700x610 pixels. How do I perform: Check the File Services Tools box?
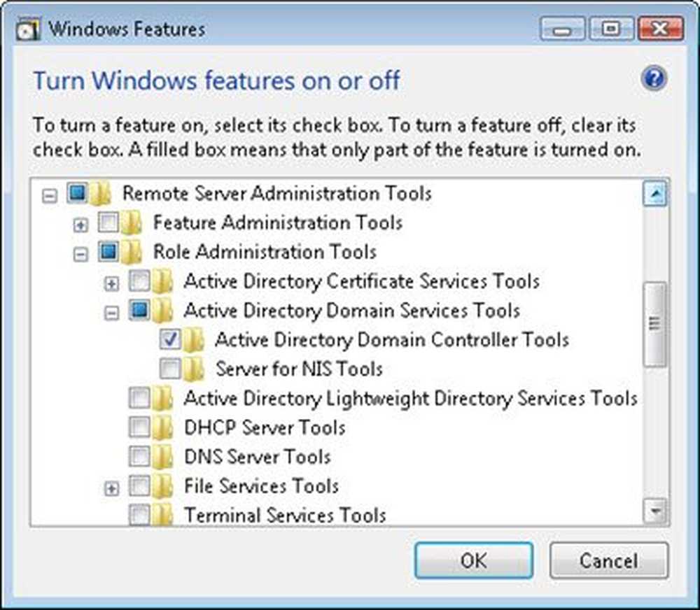139,485
